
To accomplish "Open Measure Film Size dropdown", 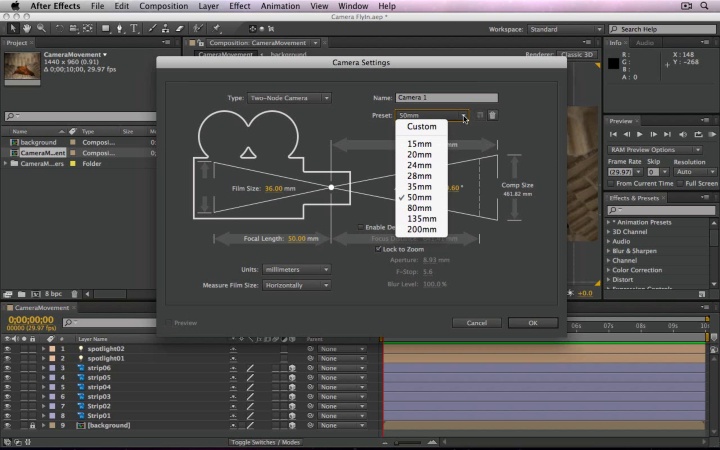I will [296, 285].
